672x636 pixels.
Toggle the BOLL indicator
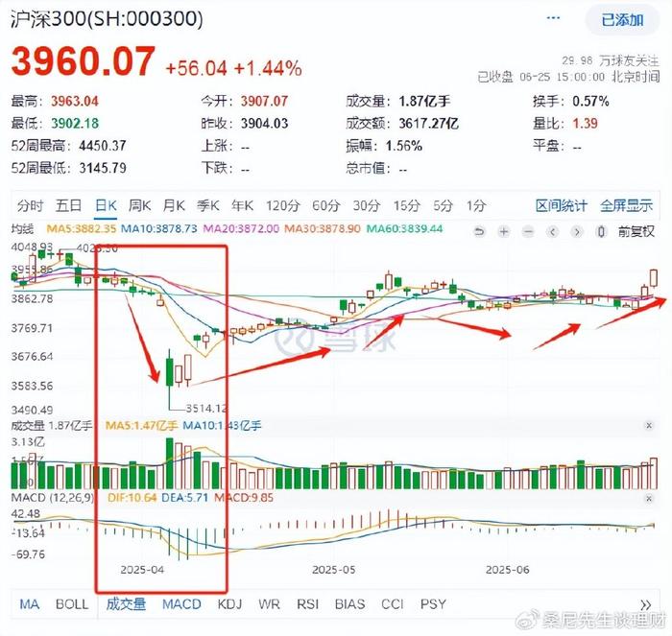tap(72, 604)
